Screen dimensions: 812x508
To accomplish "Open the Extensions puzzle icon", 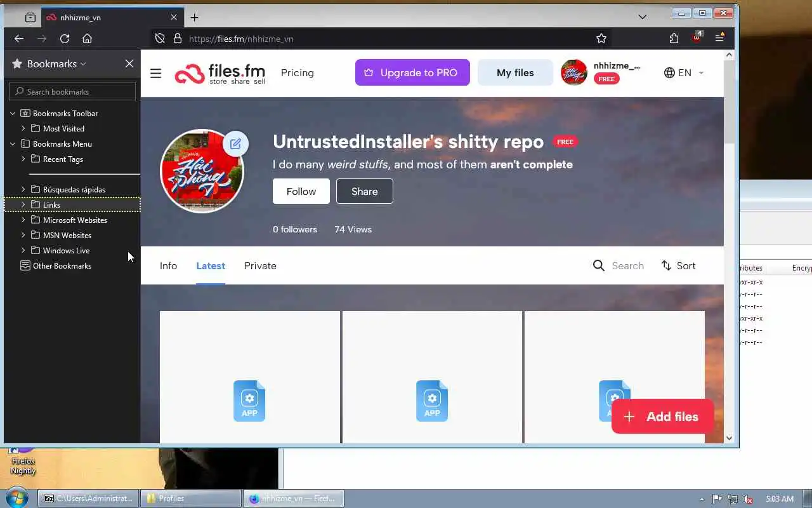I will [x=674, y=39].
